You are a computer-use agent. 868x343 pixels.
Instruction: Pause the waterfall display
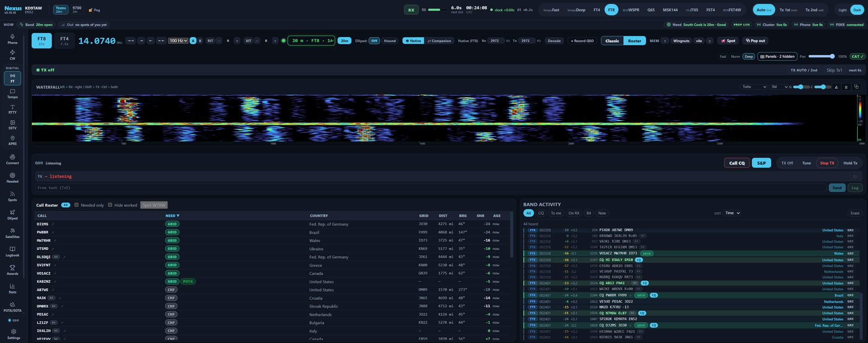click(x=846, y=87)
